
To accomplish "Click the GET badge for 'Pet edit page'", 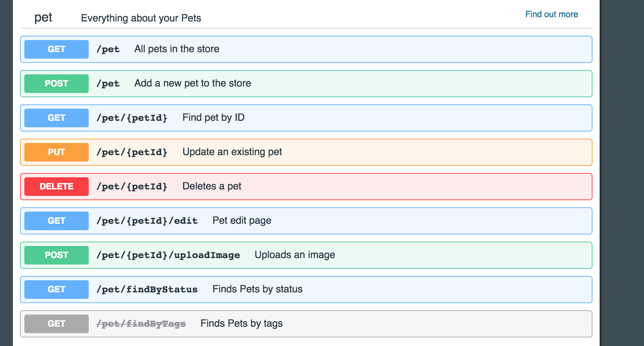I will coord(57,221).
